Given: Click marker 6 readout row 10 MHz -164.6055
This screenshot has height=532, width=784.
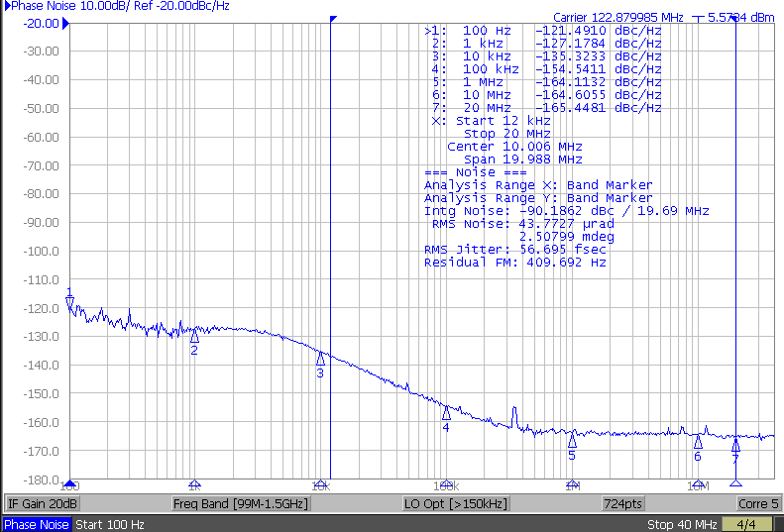Looking at the screenshot, I should (x=547, y=95).
